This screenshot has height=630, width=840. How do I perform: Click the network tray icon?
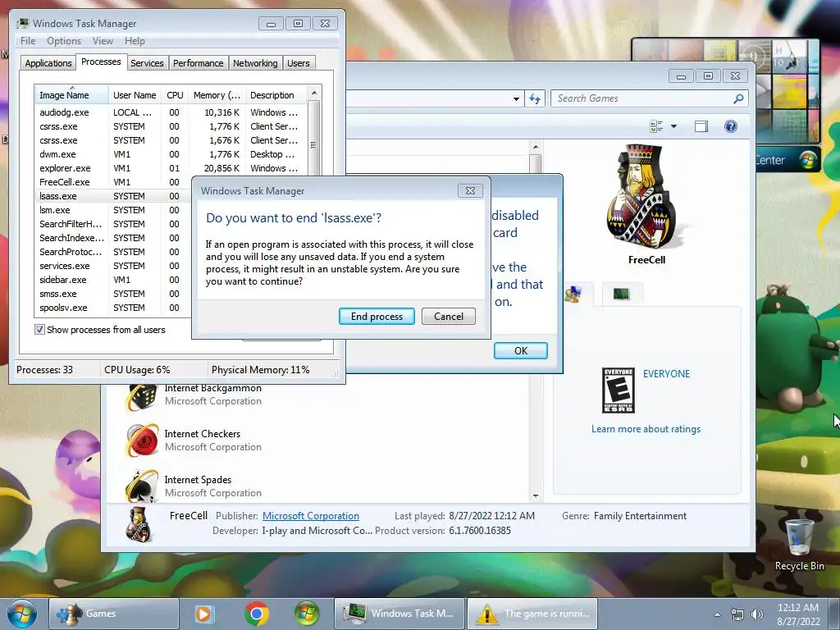[x=737, y=614]
